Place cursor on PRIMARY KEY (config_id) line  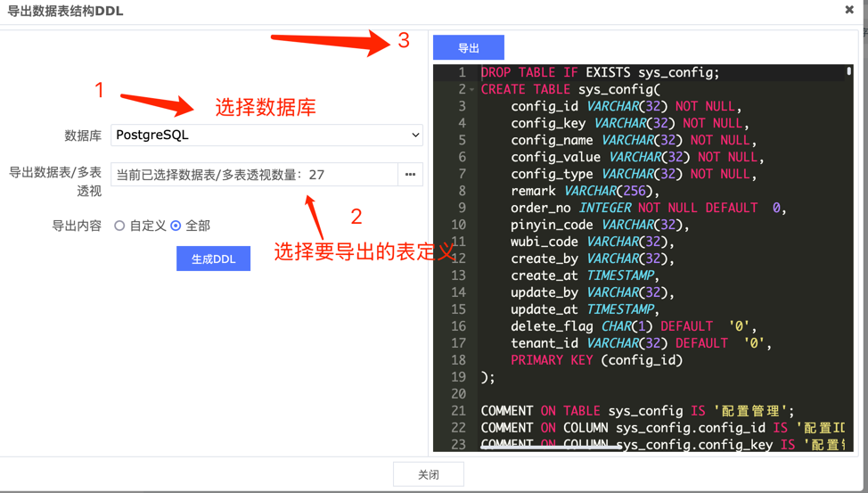click(596, 360)
